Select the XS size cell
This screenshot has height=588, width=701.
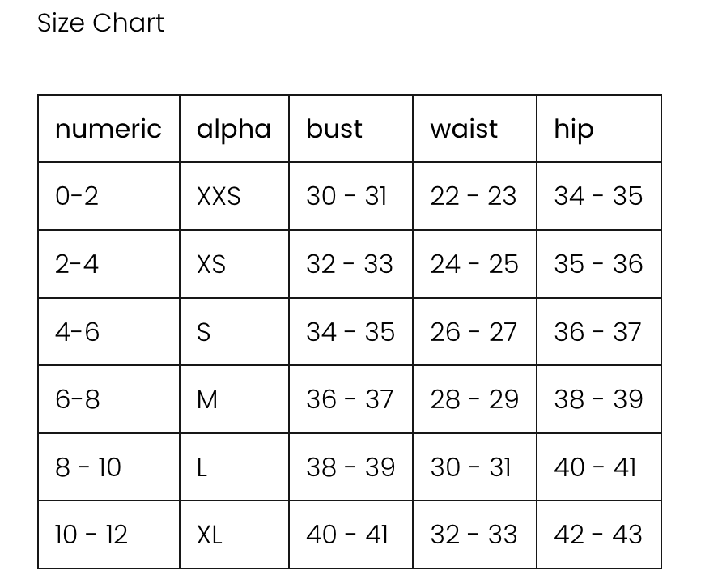(x=211, y=264)
